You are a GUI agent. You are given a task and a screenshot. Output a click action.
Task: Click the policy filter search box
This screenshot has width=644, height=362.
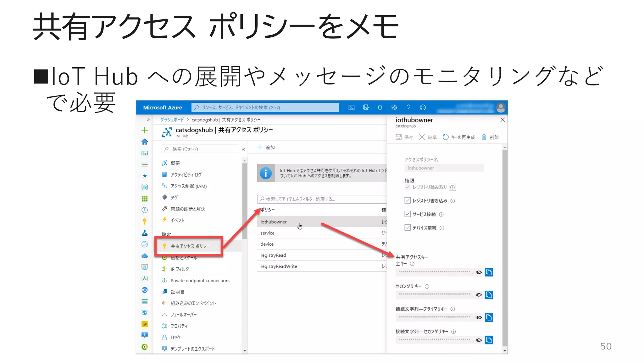pyautogui.click(x=322, y=199)
